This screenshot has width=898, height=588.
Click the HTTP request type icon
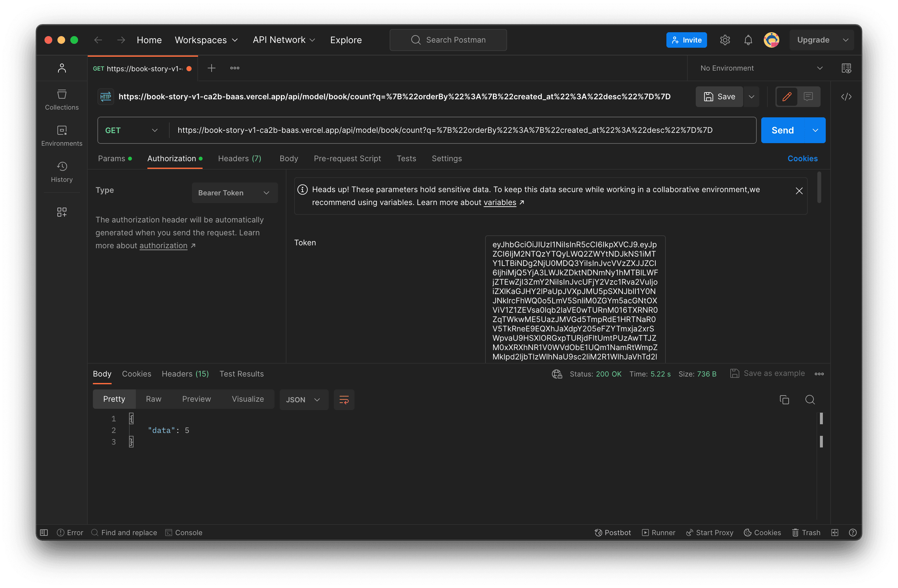tap(106, 97)
